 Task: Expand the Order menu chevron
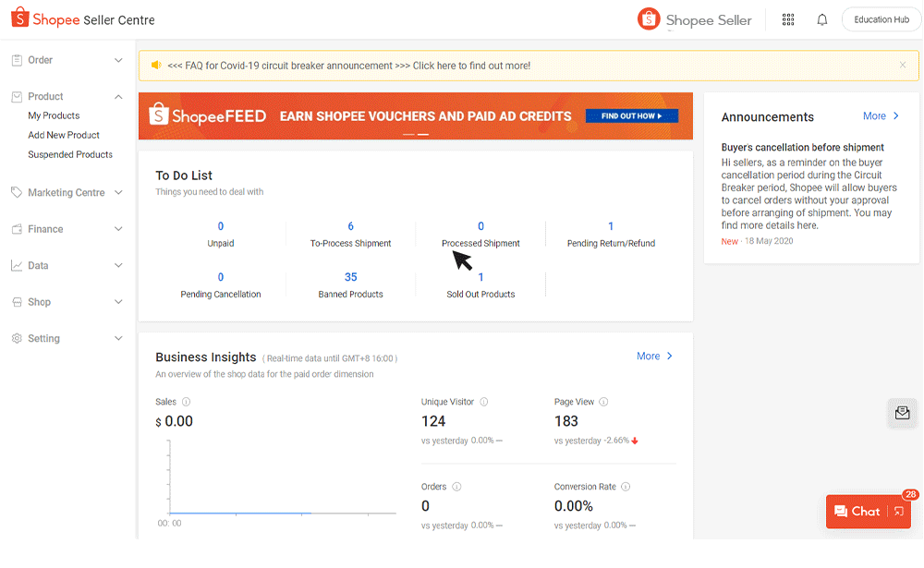[x=118, y=60]
